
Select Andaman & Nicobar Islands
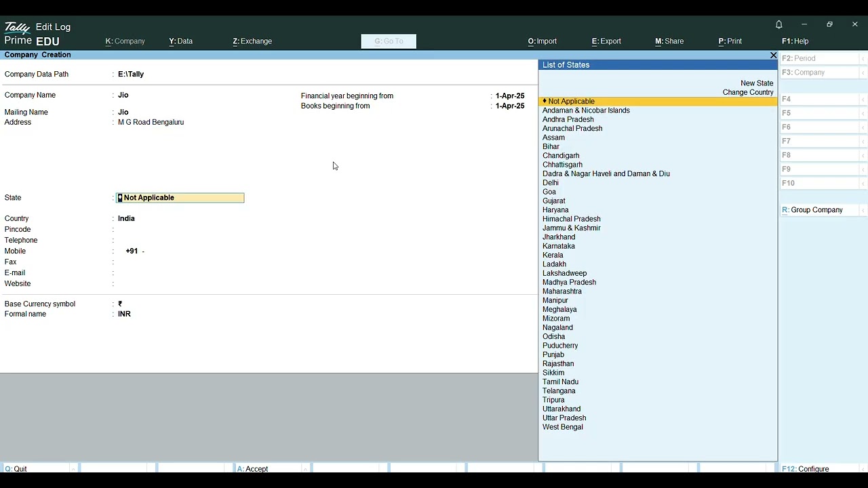[586, 110]
